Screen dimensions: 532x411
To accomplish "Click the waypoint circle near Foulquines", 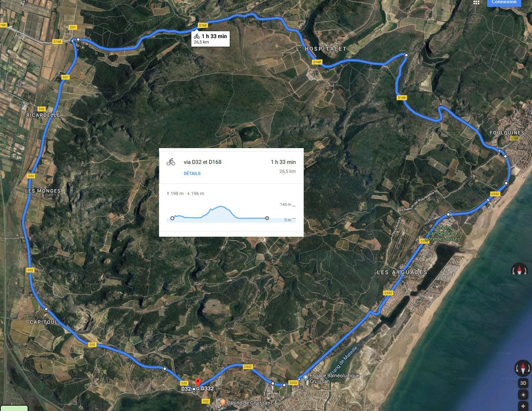I will pos(505,156).
